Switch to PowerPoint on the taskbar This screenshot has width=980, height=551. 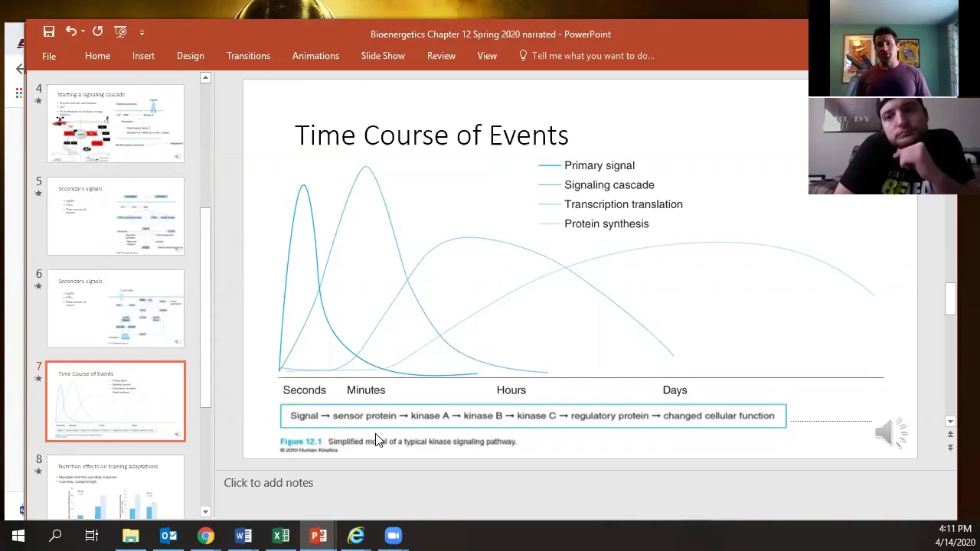[318, 536]
